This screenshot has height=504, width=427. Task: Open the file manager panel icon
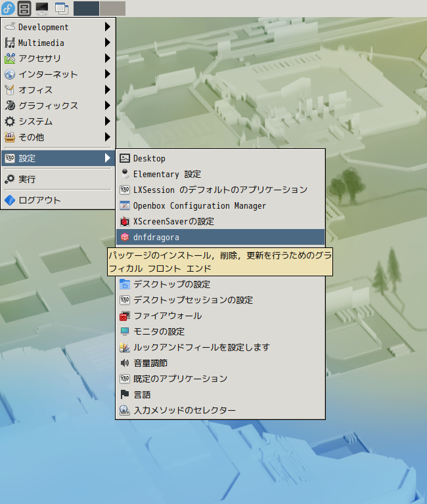(24, 9)
